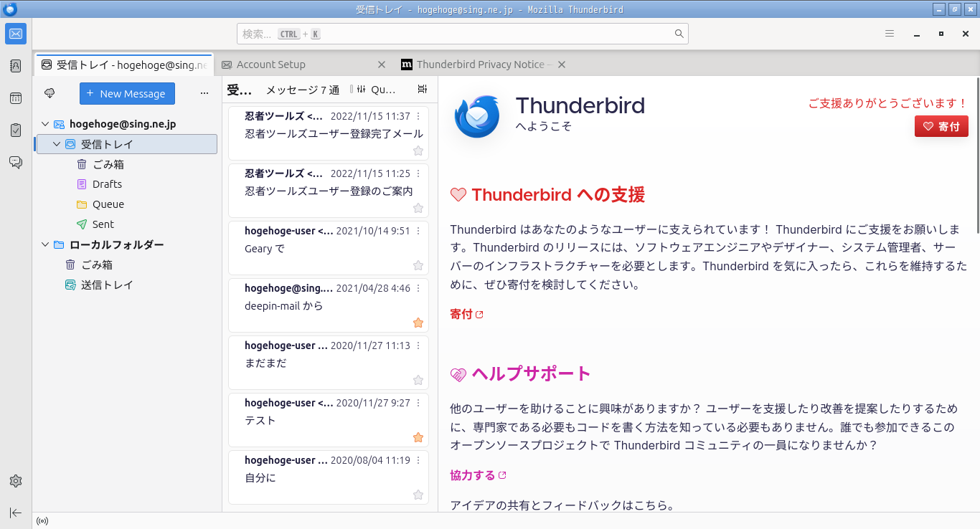Star the 忍者ツールズユーザー登録完了メール message
The image size is (980, 529).
tap(418, 151)
